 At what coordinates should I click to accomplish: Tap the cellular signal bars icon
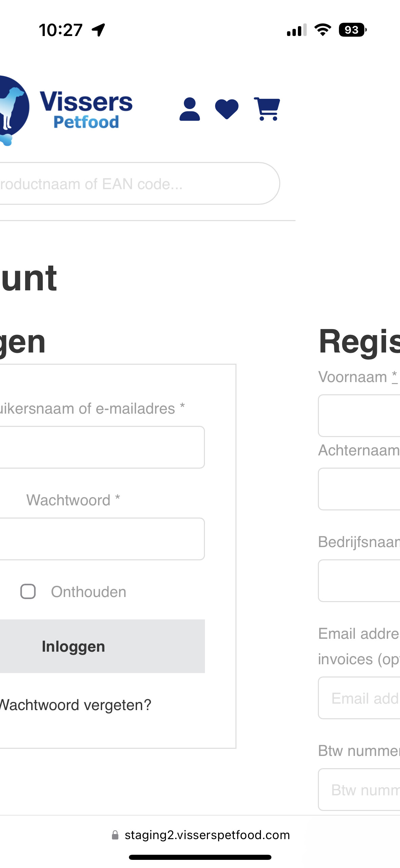point(297,30)
